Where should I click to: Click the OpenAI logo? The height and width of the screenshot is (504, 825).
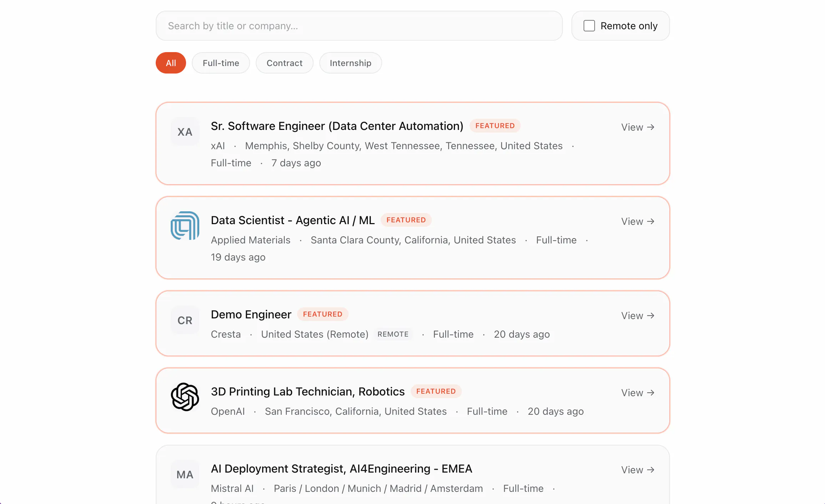pyautogui.click(x=185, y=397)
